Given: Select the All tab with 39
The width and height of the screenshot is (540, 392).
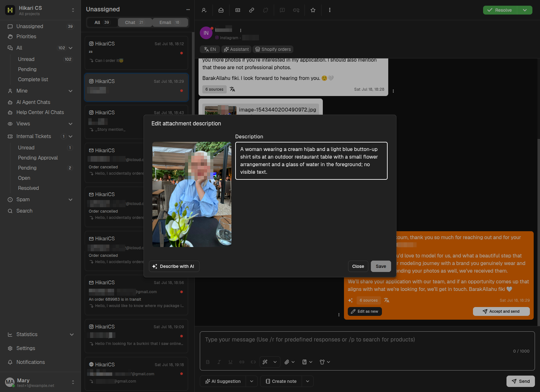Looking at the screenshot, I should [x=102, y=22].
